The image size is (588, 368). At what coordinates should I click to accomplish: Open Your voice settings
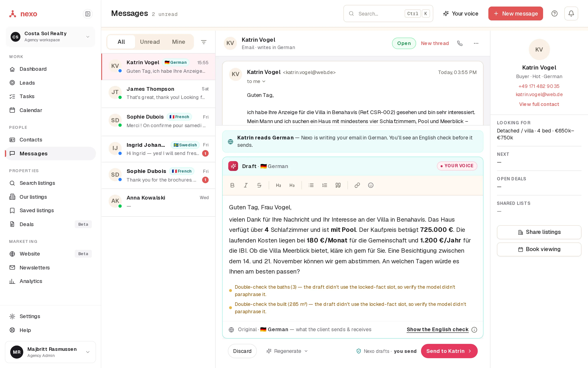click(460, 14)
